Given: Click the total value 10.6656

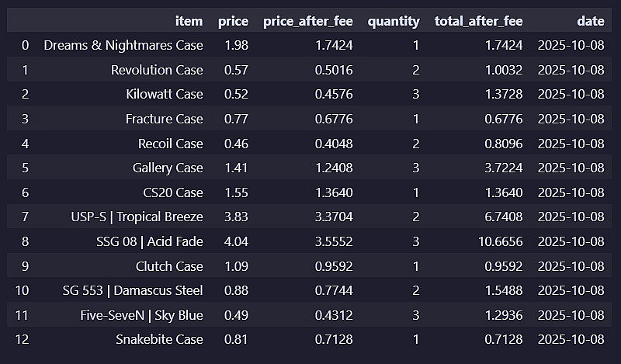Looking at the screenshot, I should [x=496, y=241].
